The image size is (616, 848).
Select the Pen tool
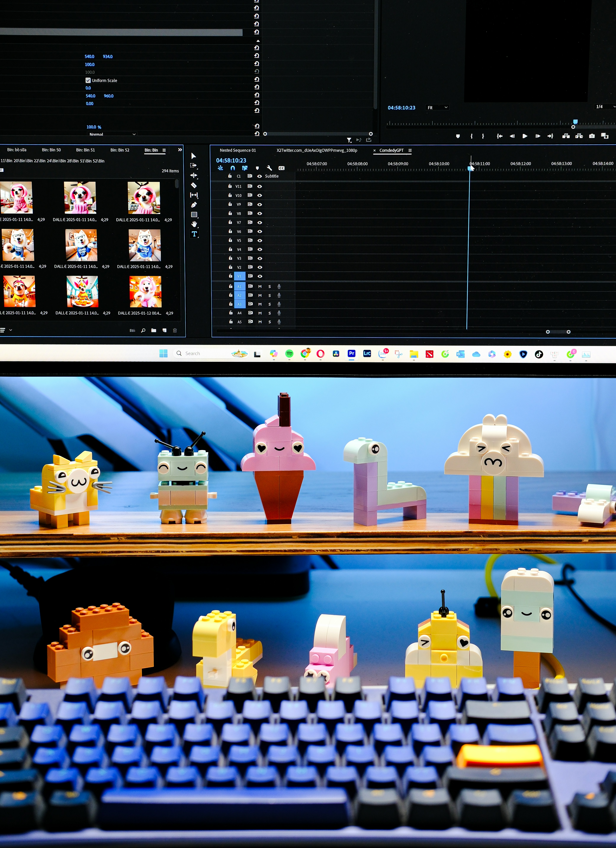(x=194, y=205)
